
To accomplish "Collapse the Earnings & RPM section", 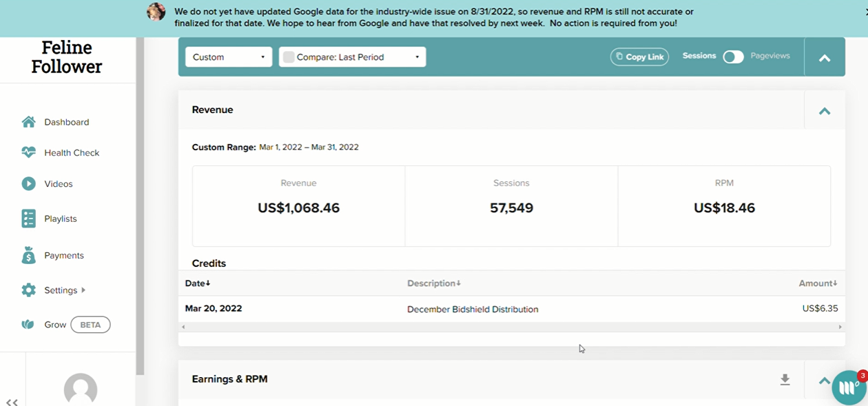I will pos(824,380).
